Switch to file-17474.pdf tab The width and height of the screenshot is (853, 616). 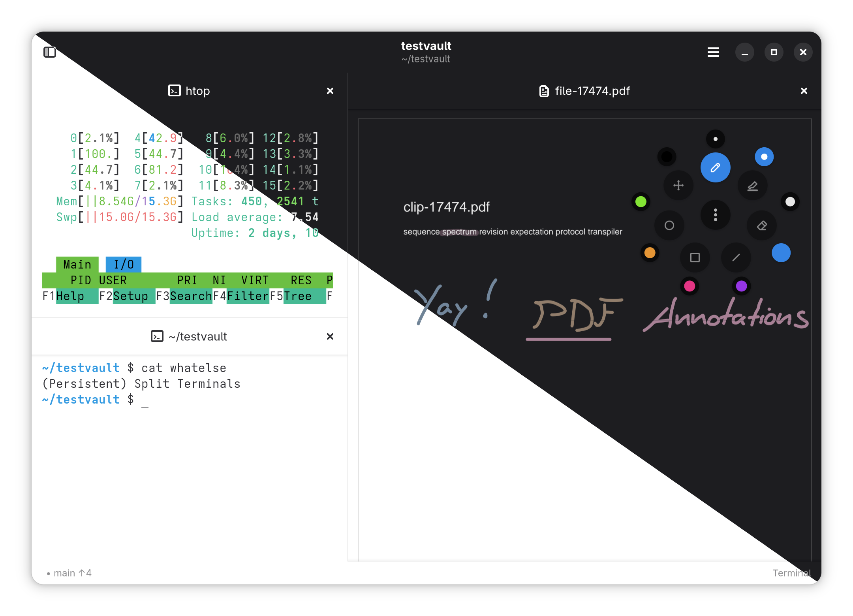pos(584,91)
